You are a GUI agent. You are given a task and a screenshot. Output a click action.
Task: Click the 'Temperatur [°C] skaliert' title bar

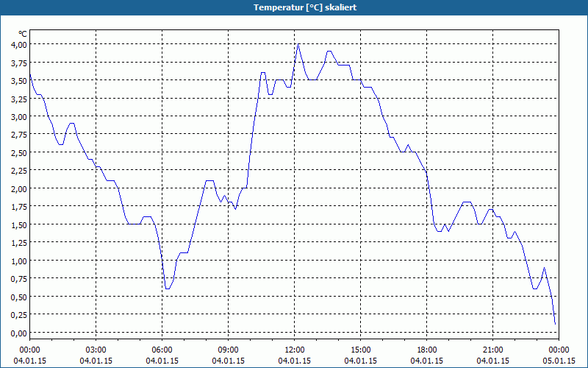[x=294, y=7]
